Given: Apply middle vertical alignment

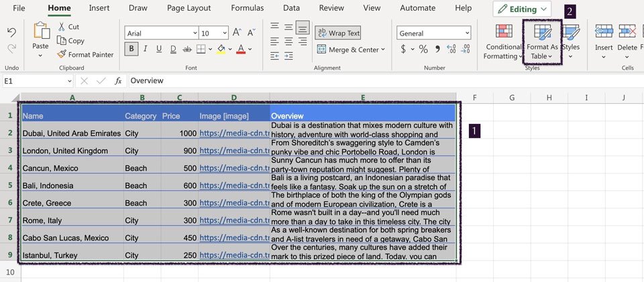Looking at the screenshot, I should 288,27.
